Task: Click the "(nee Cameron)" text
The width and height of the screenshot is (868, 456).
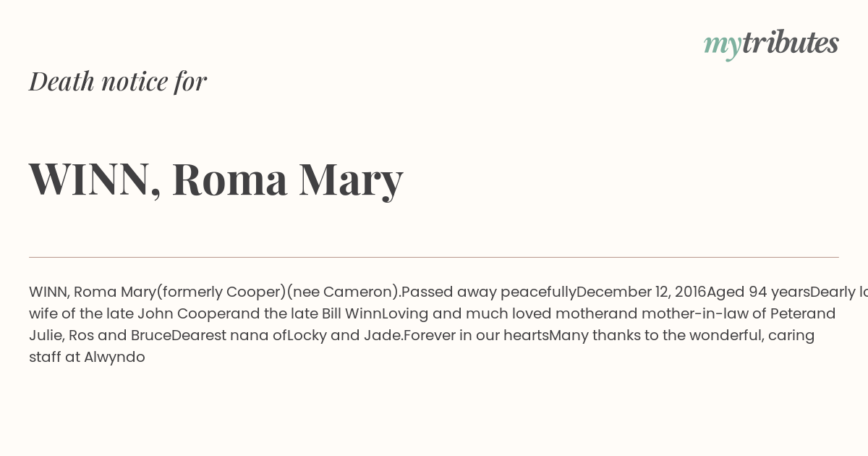Action: [x=342, y=292]
